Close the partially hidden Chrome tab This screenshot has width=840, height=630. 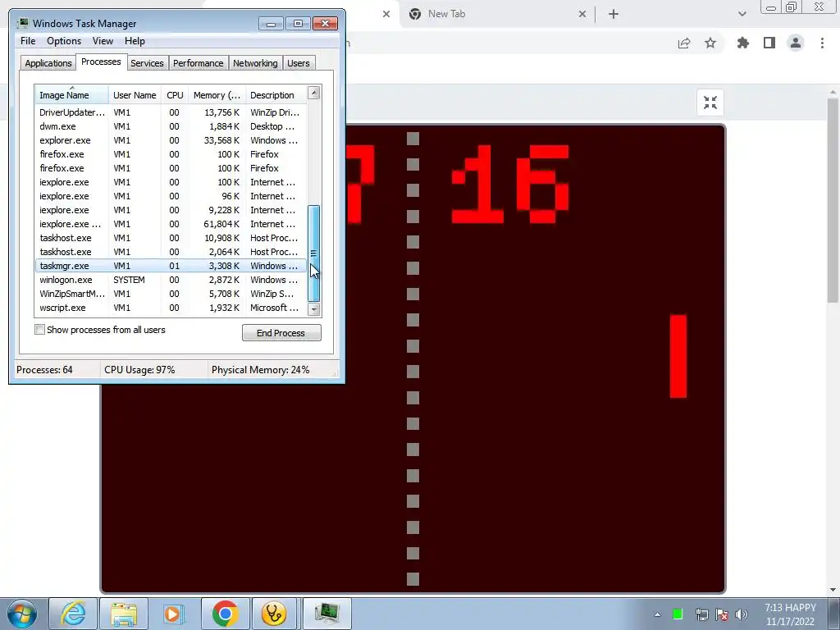tap(386, 14)
